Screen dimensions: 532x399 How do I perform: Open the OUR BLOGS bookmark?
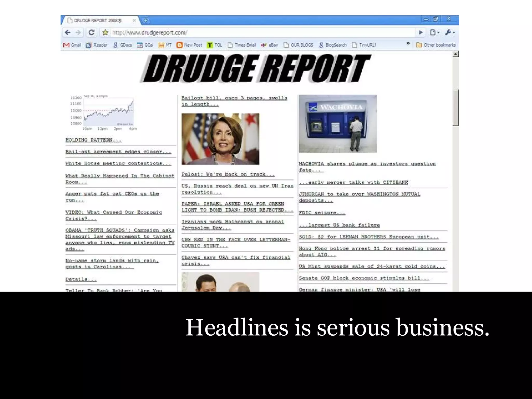298,45
